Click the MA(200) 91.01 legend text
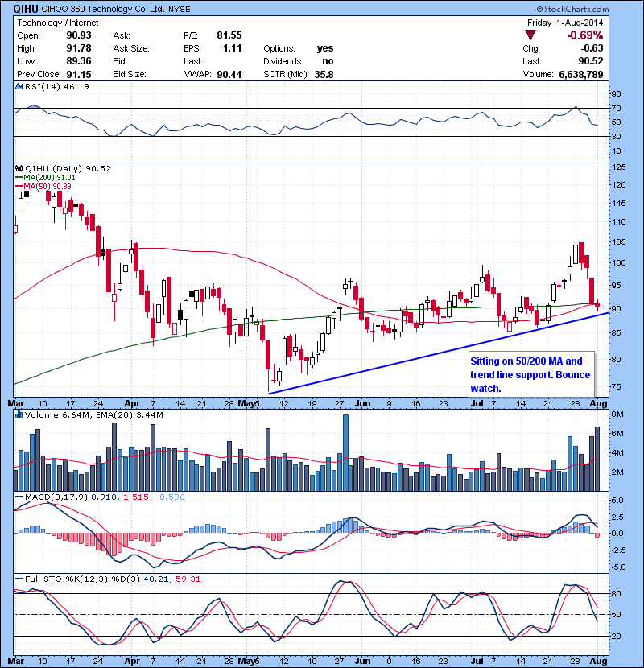 point(49,178)
